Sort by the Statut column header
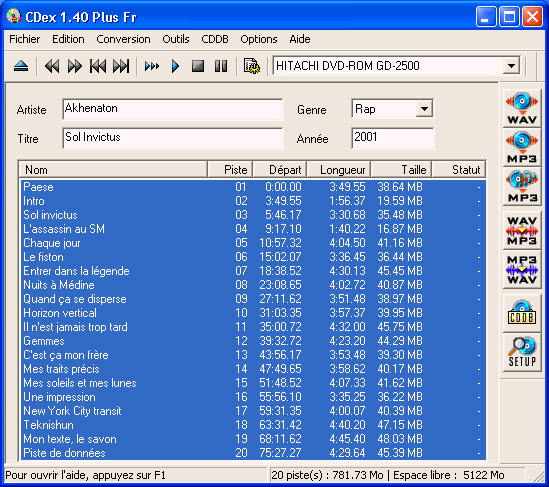549x487 pixels. pos(459,169)
